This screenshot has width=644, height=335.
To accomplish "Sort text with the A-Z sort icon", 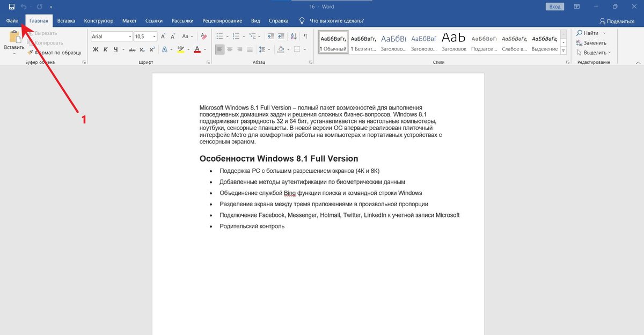I will 294,37.
